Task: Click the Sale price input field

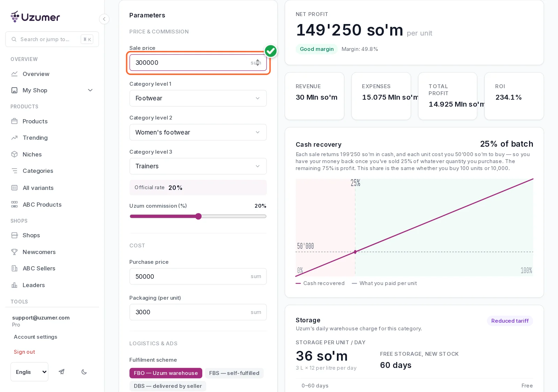Action: tap(198, 63)
